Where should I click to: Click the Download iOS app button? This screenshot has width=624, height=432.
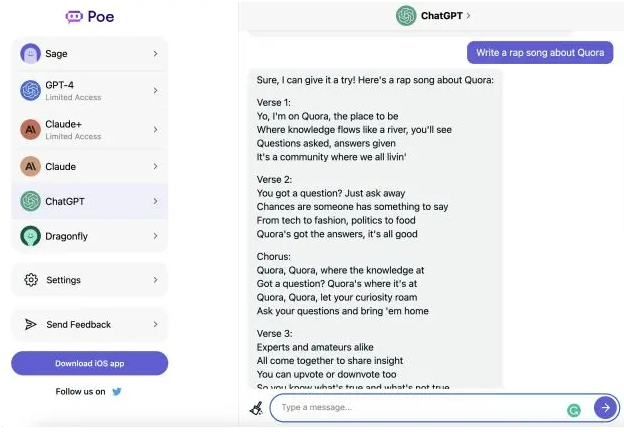(90, 363)
